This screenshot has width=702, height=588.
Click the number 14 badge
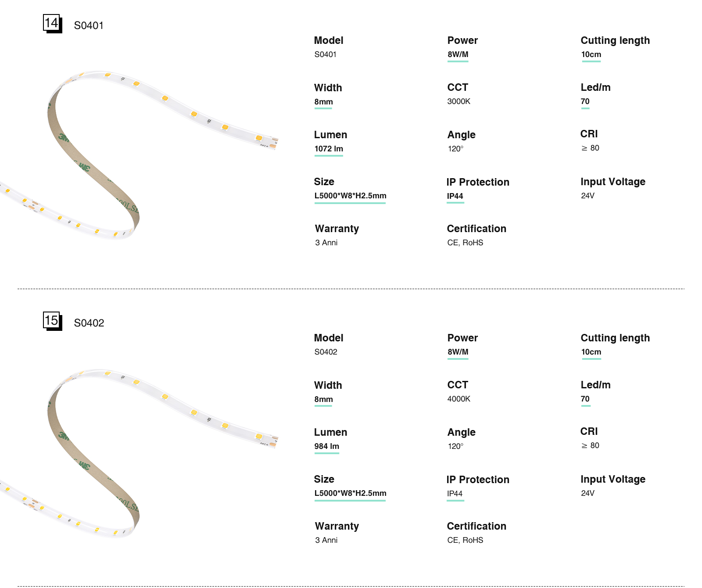click(x=52, y=23)
